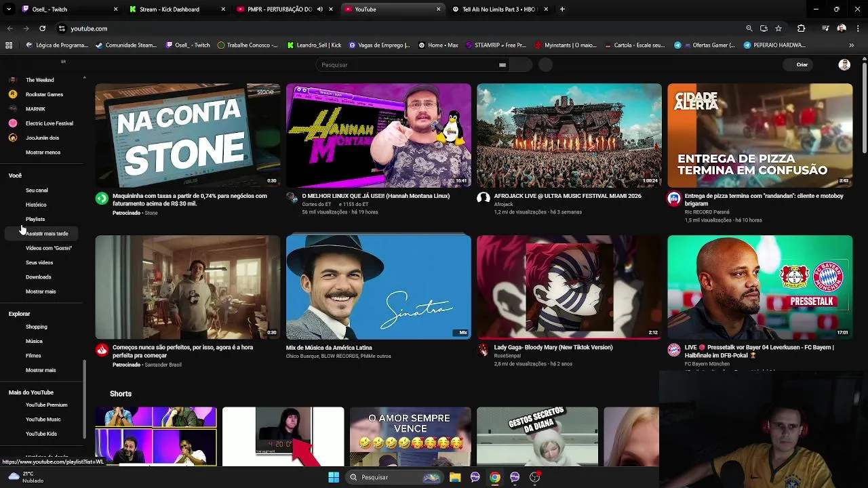Image resolution: width=868 pixels, height=488 pixels.
Task: Open the Lógica de Programa... bookmark
Action: 56,45
